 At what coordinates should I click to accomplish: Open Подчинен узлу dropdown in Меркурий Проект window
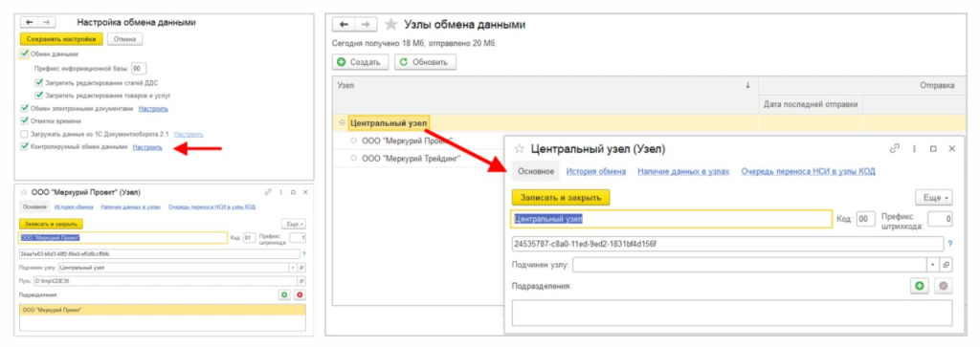(294, 267)
